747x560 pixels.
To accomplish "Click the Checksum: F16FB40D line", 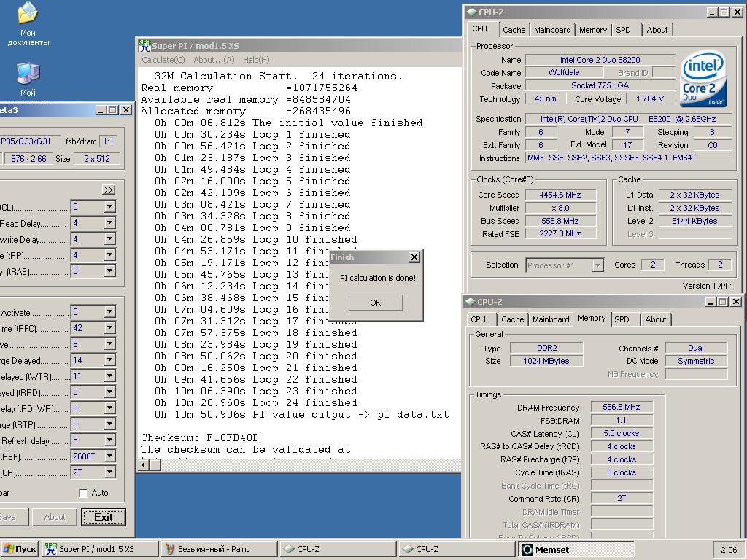I will [200, 437].
